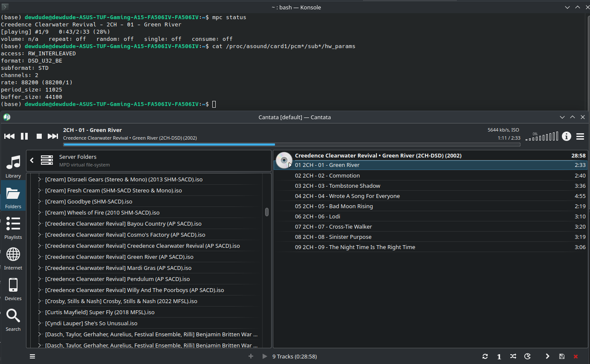590x364 pixels.
Task: Expand Crosby, Stills & Nash MFSL iso
Action: click(x=39, y=301)
